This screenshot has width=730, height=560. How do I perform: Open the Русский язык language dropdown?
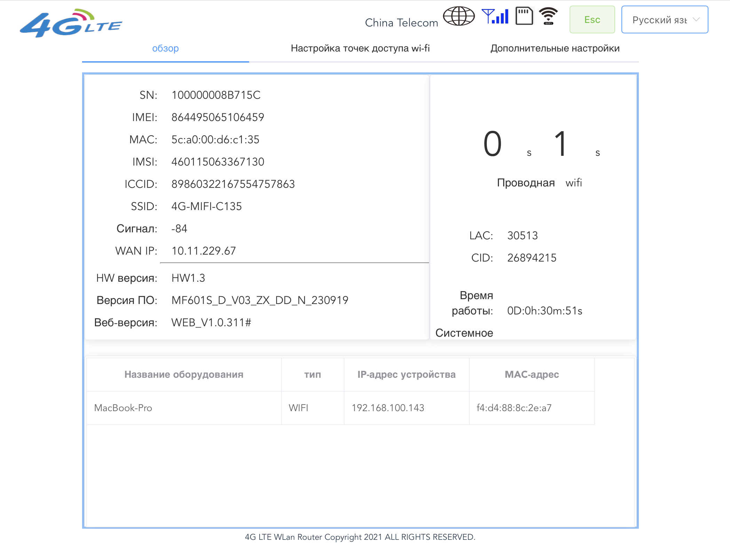[x=659, y=20]
